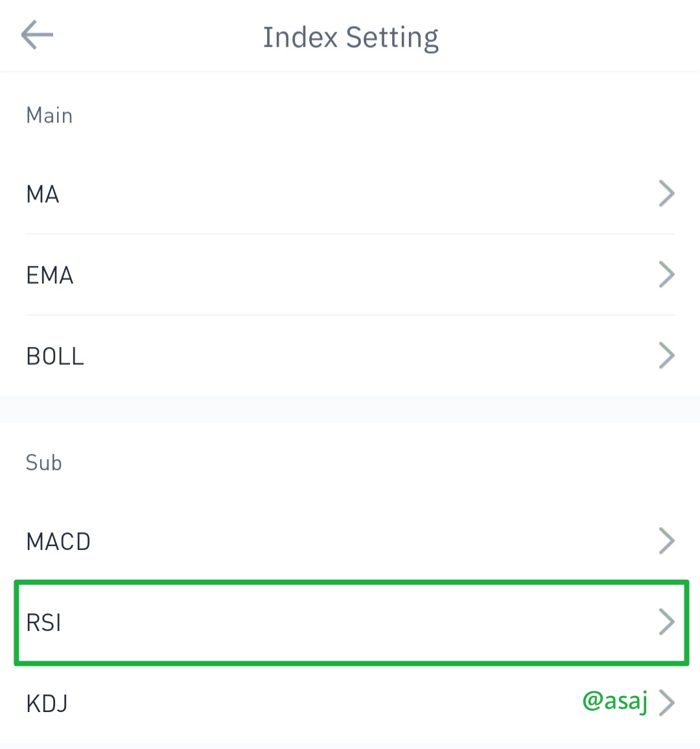This screenshot has height=749, width=700.
Task: Open the highlighted RSI label
Action: pos(43,623)
